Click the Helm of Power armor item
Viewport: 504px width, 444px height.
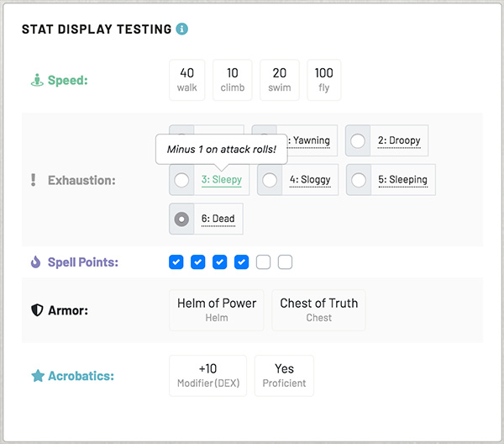pyautogui.click(x=217, y=310)
